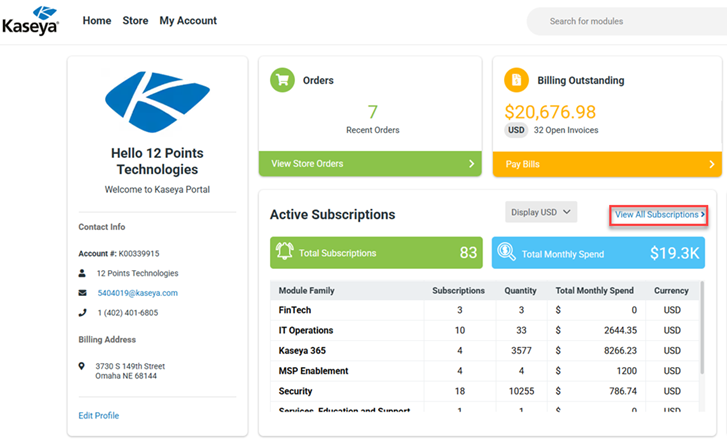Click the Total Monthly Spend $19.3K tile
The height and width of the screenshot is (440, 727).
598,253
